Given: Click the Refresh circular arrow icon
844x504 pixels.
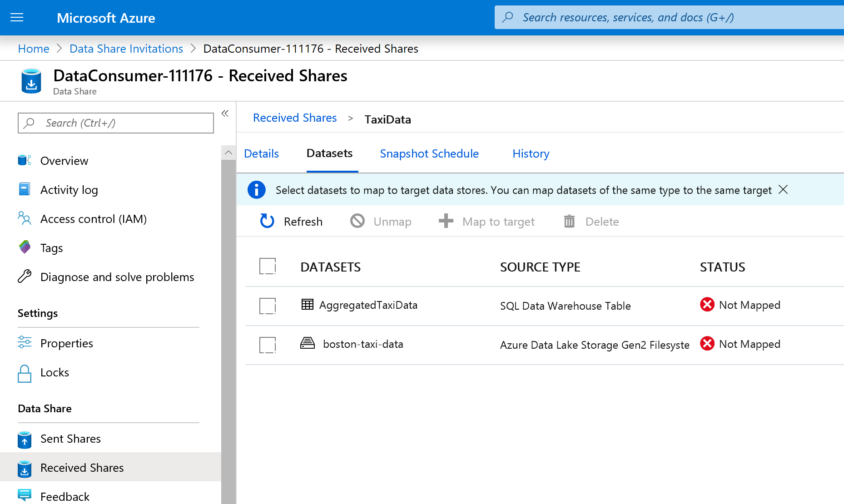Looking at the screenshot, I should [267, 221].
